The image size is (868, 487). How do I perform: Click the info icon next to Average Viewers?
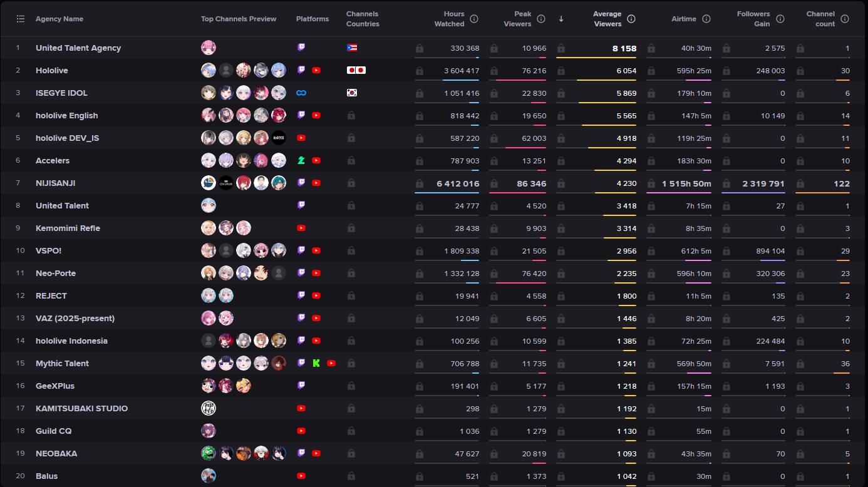(x=631, y=19)
